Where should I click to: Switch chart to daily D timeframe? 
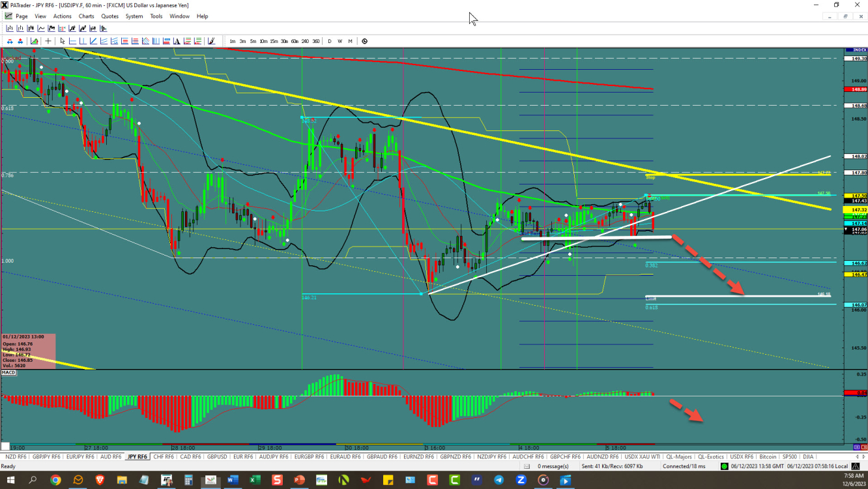[x=329, y=41]
